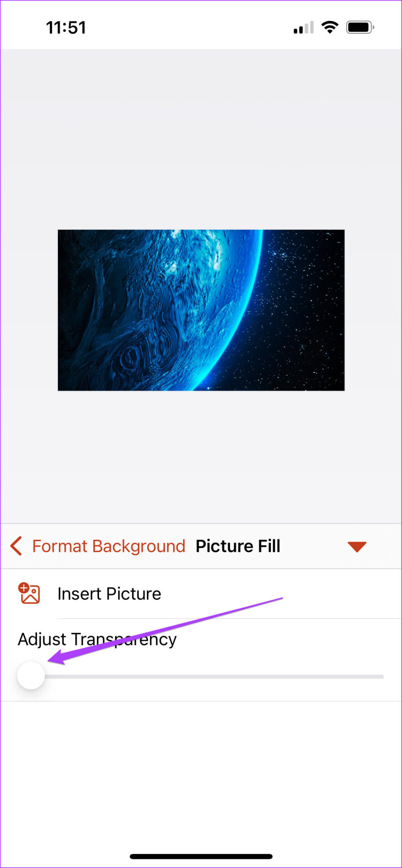Choose the Insert Picture option
Viewport: 402px width, 868px height.
201,594
